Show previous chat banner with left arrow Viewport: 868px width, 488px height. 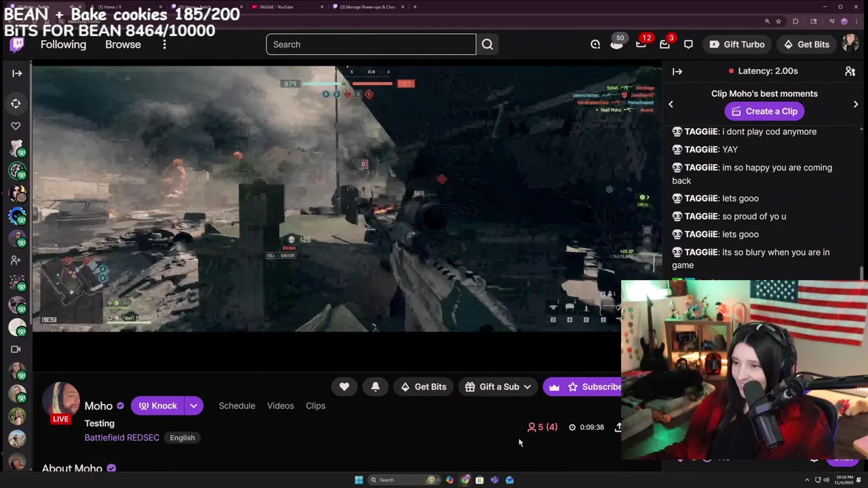pyautogui.click(x=671, y=104)
